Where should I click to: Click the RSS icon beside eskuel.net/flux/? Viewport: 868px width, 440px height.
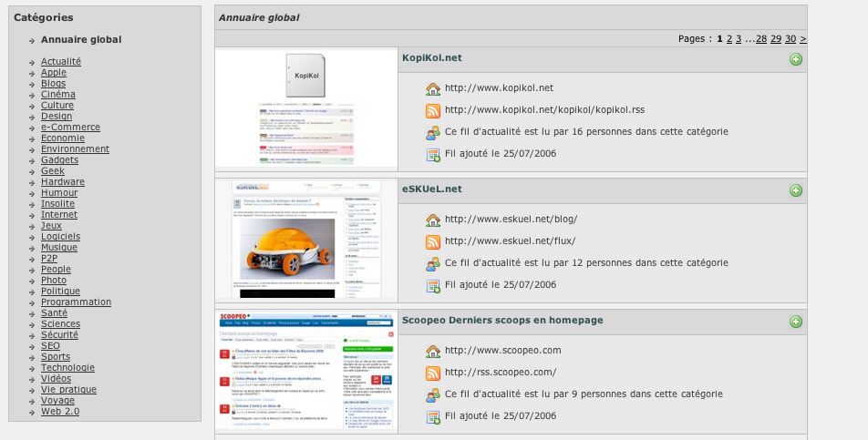pos(433,241)
